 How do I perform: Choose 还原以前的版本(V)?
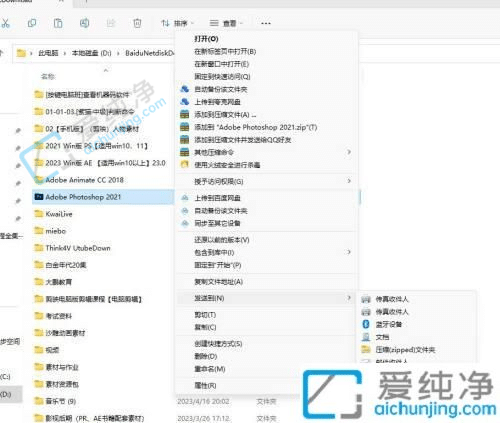222,240
